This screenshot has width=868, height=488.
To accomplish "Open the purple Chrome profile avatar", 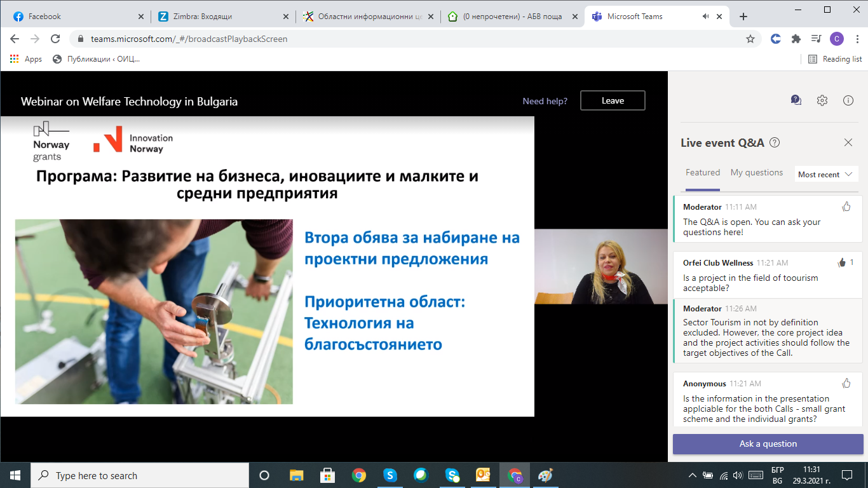I will (x=837, y=39).
